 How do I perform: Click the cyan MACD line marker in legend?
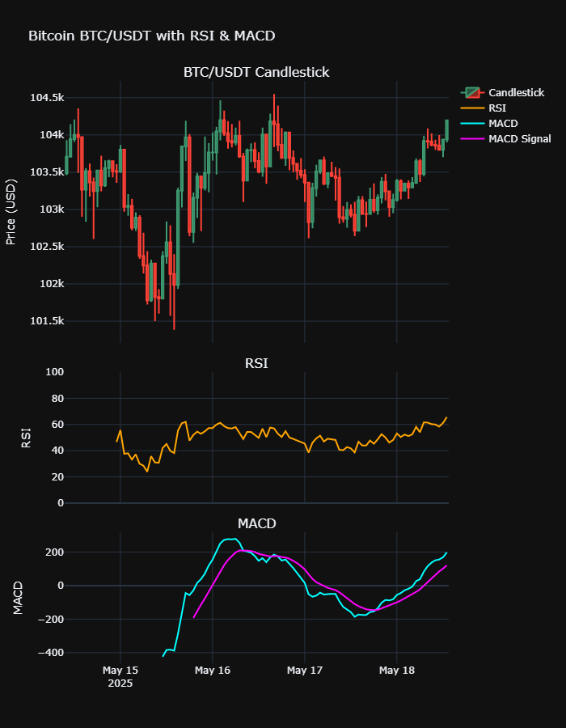coord(472,124)
